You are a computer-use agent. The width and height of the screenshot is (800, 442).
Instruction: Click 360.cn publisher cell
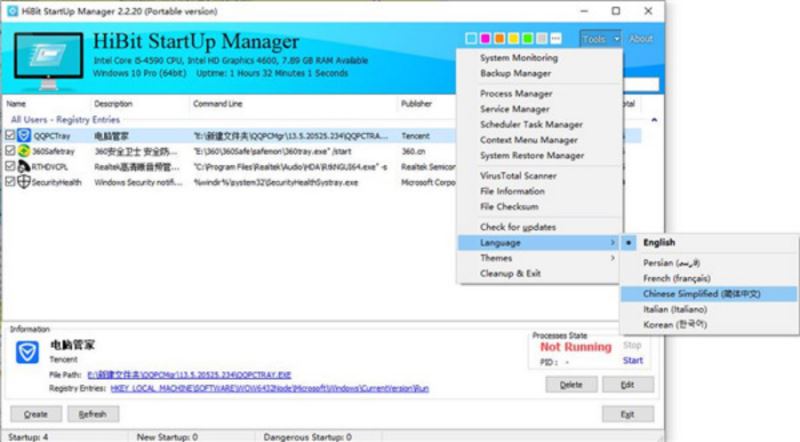[413, 152]
